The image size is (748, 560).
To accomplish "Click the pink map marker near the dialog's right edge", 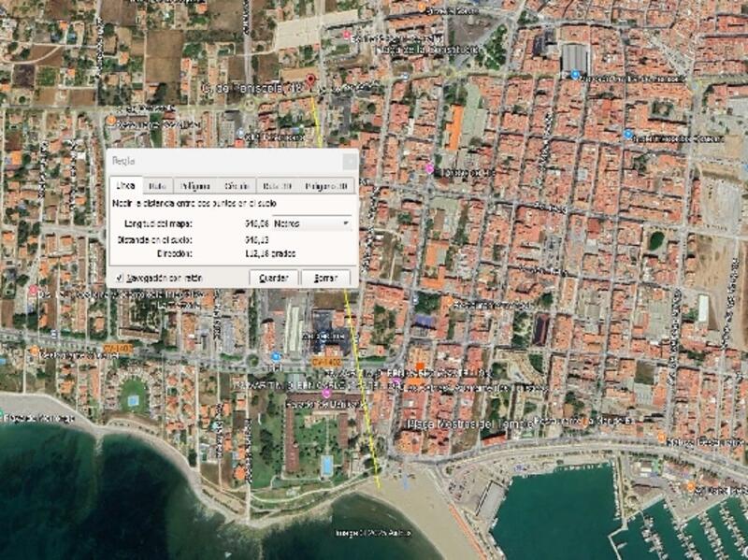I will coord(429,168).
